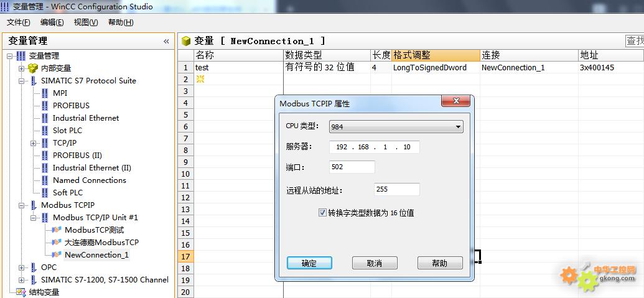Open the 帮助(H) menu
Viewport: 644px width, 298px height.
tap(121, 22)
